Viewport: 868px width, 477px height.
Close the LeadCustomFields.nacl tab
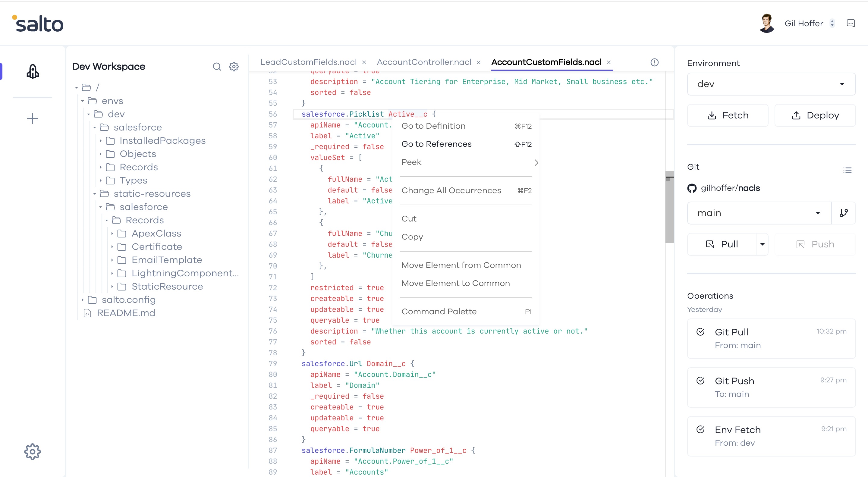364,62
